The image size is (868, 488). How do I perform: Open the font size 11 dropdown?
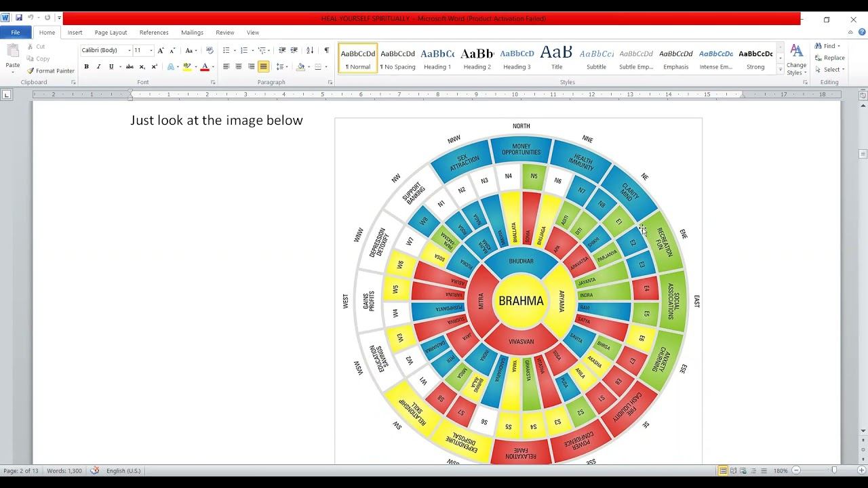click(x=151, y=50)
